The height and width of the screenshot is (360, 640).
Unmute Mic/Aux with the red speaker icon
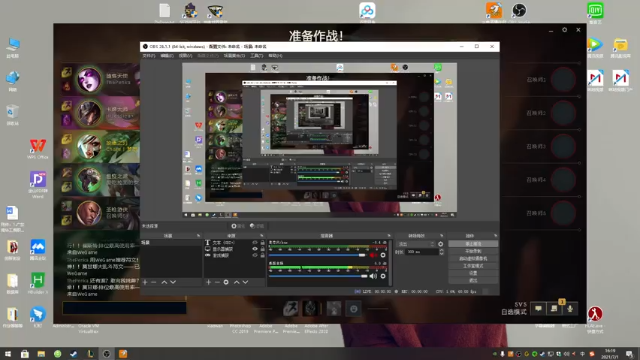pyautogui.click(x=373, y=255)
